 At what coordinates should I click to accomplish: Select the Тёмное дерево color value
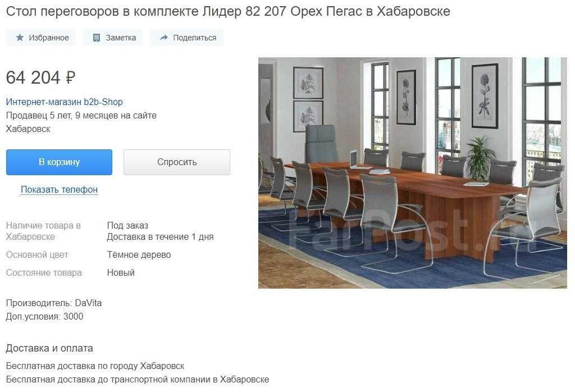click(139, 254)
